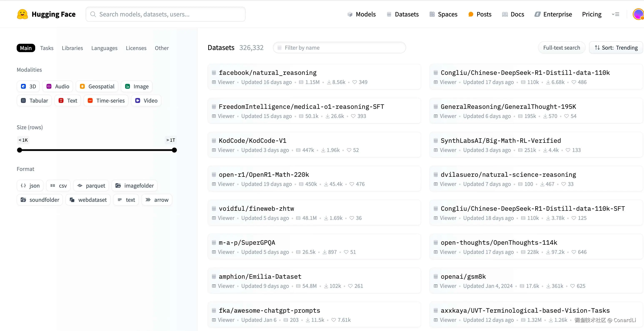Click the size slider maximum handle
The image size is (644, 331).
[x=174, y=150]
